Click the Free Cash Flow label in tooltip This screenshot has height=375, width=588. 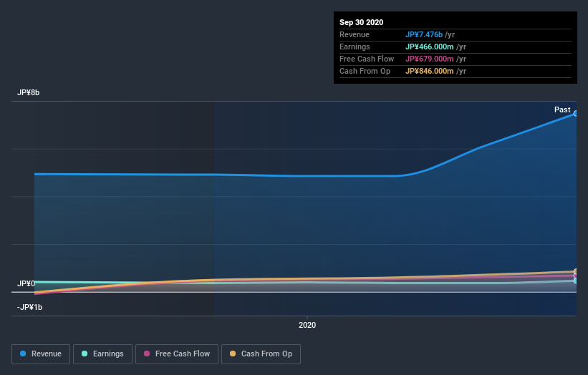pyautogui.click(x=367, y=59)
